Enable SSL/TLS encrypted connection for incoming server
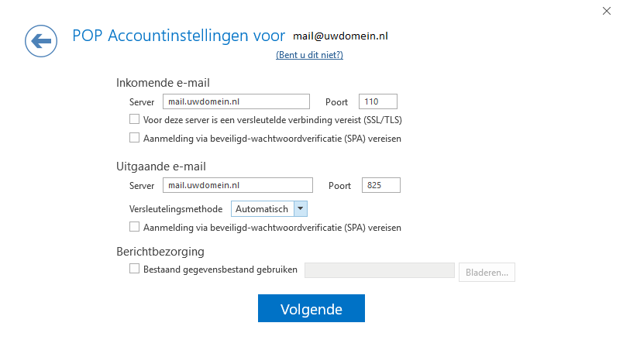This screenshot has width=623, height=364. click(x=134, y=119)
